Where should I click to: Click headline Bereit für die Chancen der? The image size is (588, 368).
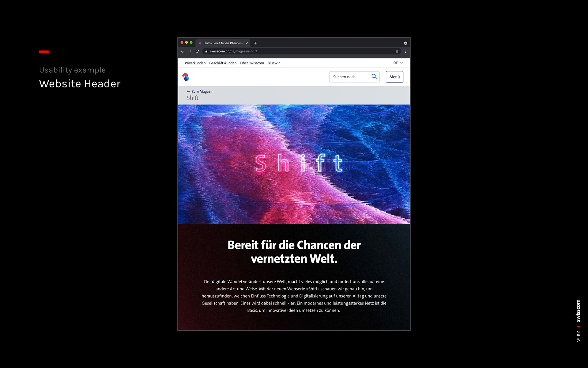pyautogui.click(x=294, y=245)
